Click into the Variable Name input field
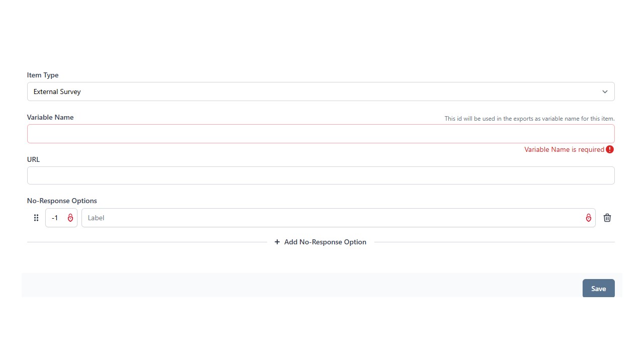Screen dimensions: 644x362 click(320, 134)
